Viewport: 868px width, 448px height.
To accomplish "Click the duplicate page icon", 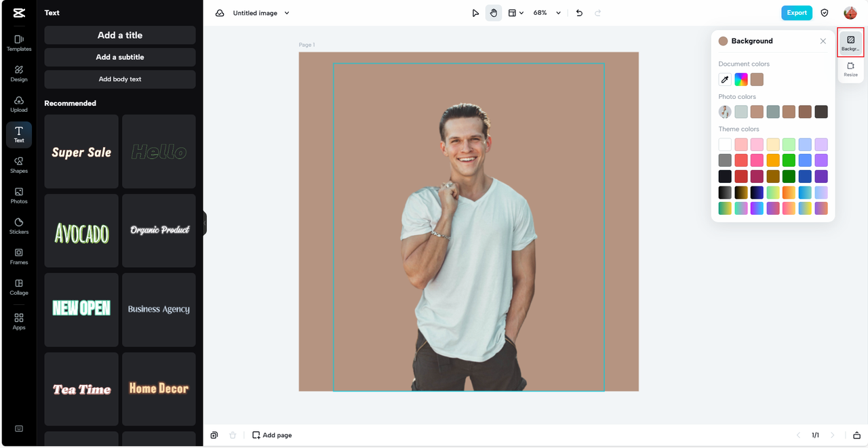I will click(214, 435).
